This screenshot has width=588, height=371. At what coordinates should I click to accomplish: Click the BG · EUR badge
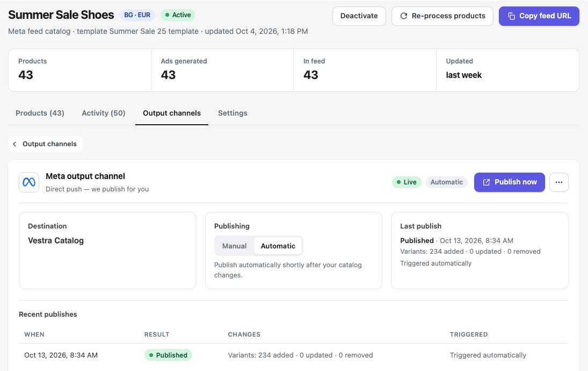click(137, 15)
